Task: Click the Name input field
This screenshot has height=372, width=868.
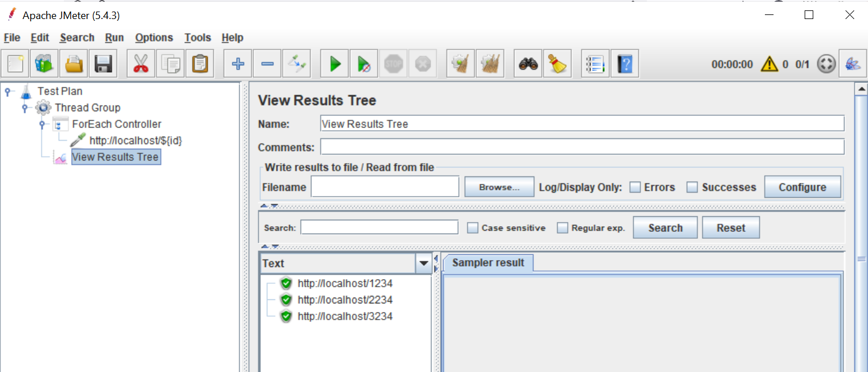Action: click(582, 124)
